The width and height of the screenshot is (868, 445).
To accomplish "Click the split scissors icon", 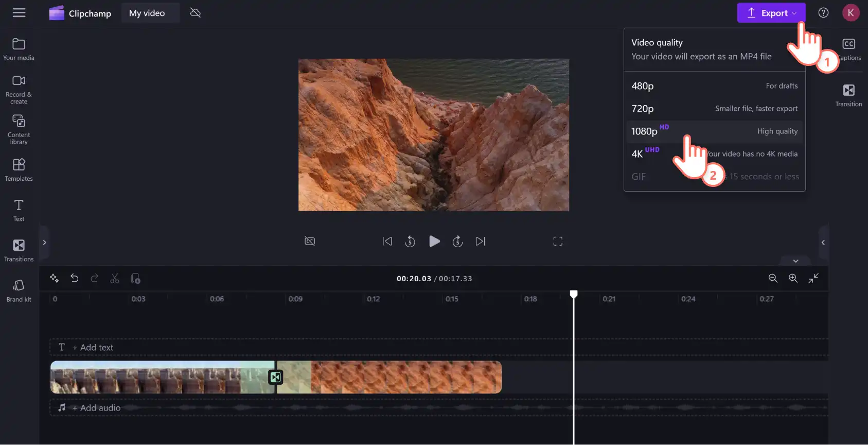I will 115,279.
